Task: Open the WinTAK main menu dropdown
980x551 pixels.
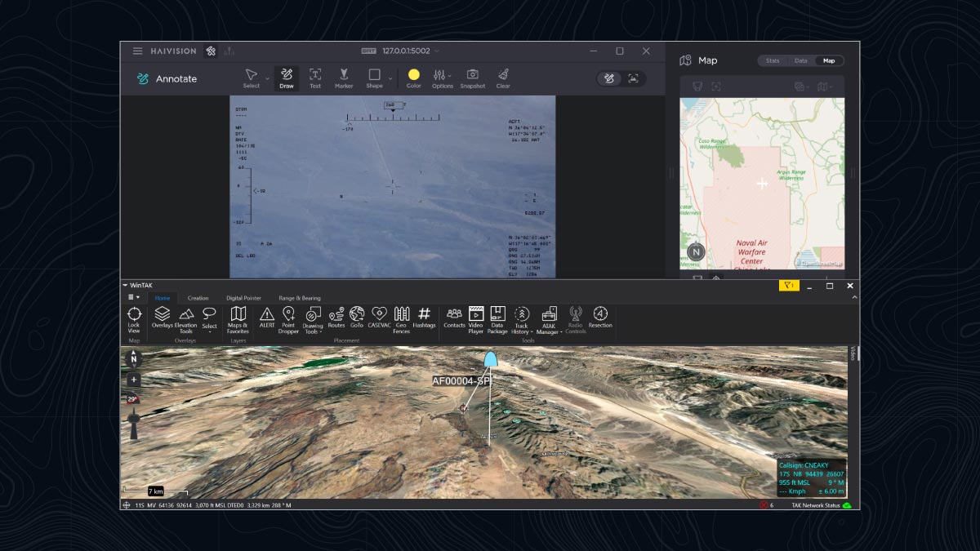Action: tap(134, 297)
